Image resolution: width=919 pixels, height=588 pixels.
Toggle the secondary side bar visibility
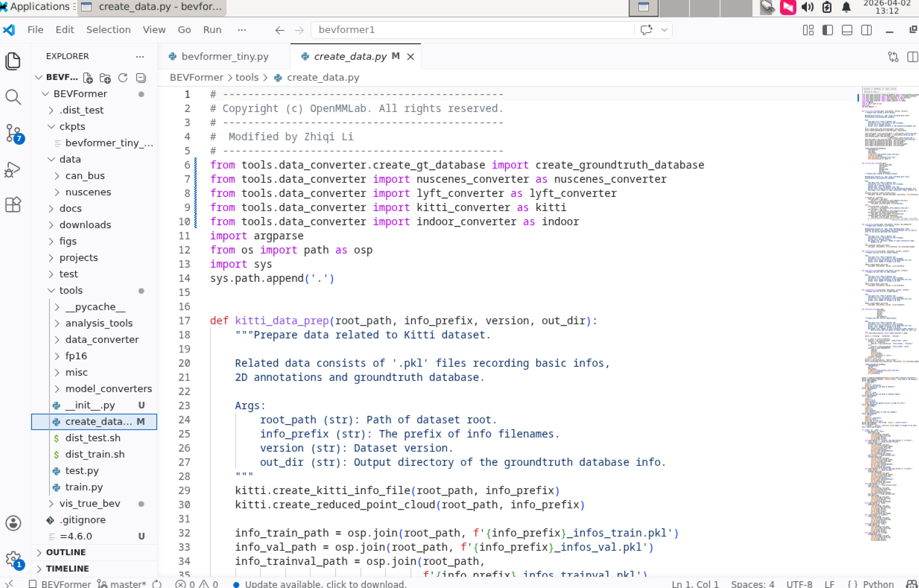[x=867, y=30]
